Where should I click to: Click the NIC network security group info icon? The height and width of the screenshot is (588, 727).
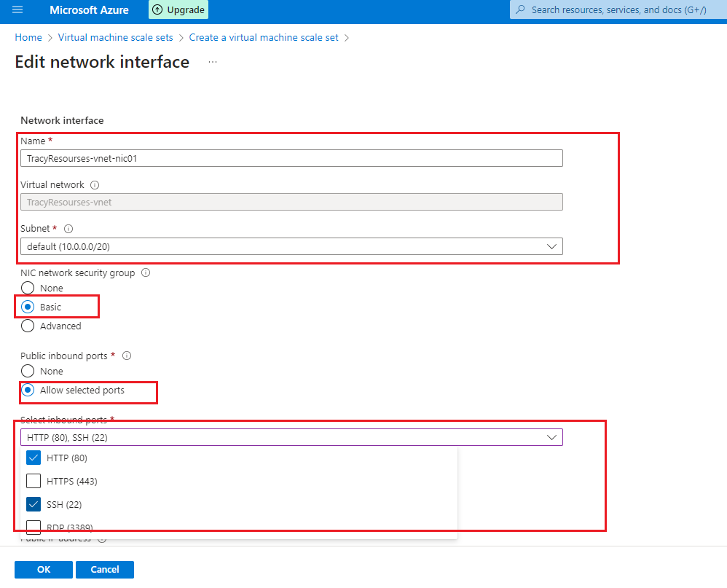(146, 273)
